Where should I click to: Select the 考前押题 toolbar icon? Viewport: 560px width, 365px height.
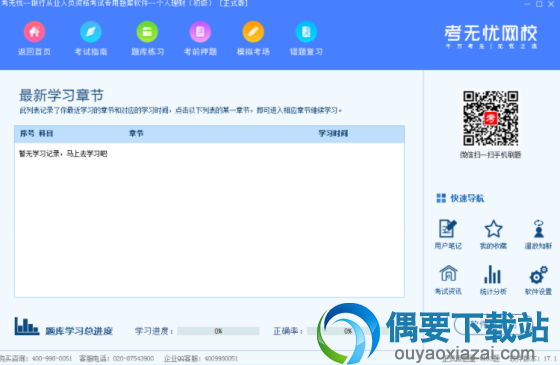(x=200, y=32)
